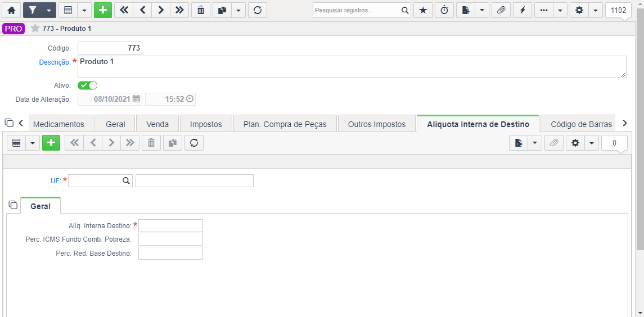This screenshot has height=317, width=644.
Task: Mark record as favorite with toolbar star
Action: 422,10
